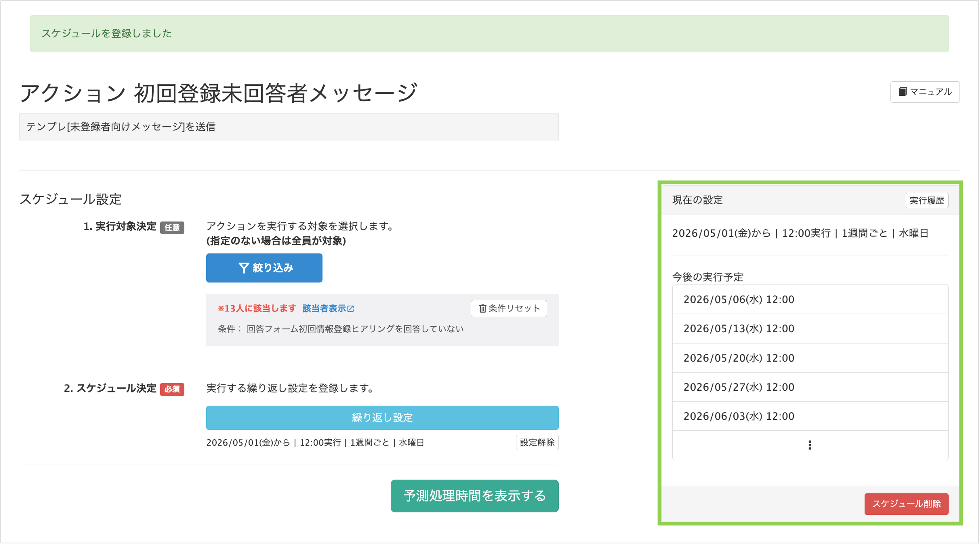Click the red スケジュール削除 button

906,504
